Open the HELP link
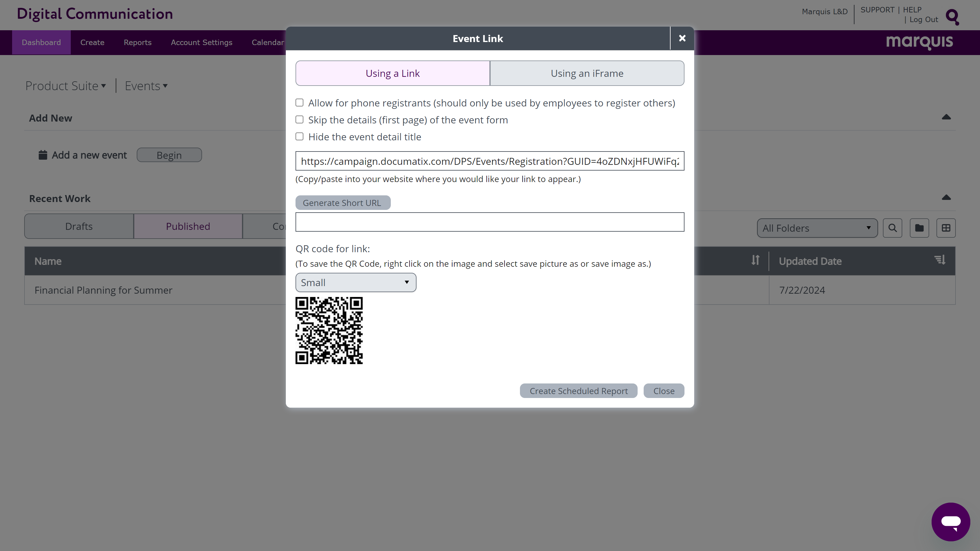Viewport: 980px width, 551px height. coord(912,10)
